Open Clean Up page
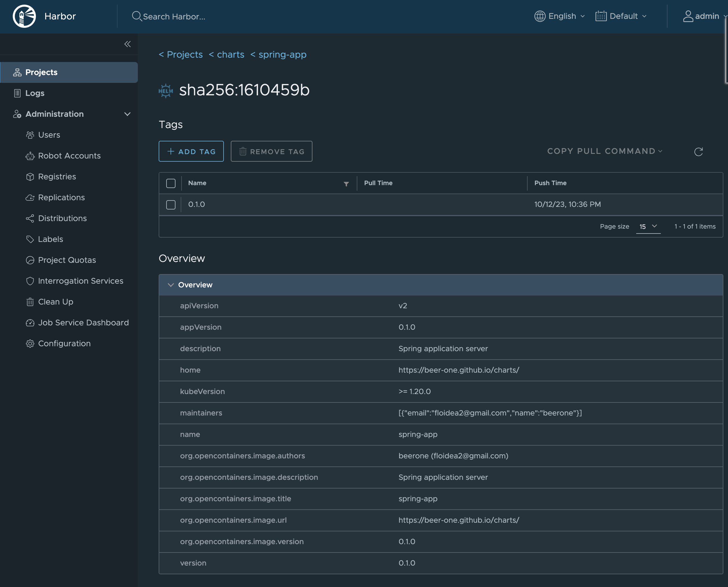Image resolution: width=728 pixels, height=587 pixels. 56,302
